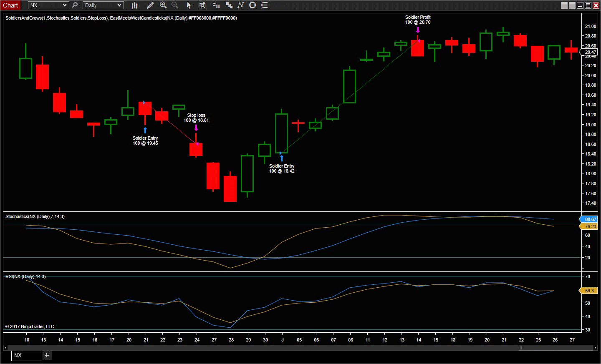Image resolution: width=601 pixels, height=364 pixels.
Task: Click the circular ring toolbar icon
Action: tap(252, 5)
